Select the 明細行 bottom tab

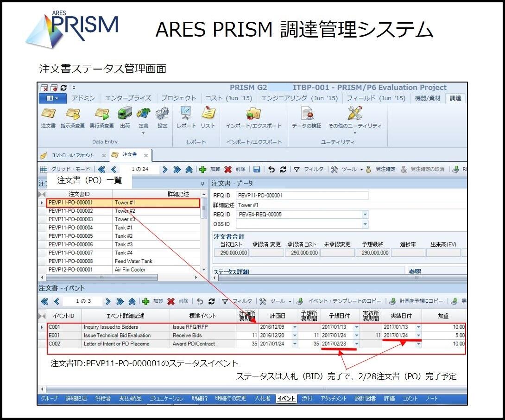(x=200, y=398)
